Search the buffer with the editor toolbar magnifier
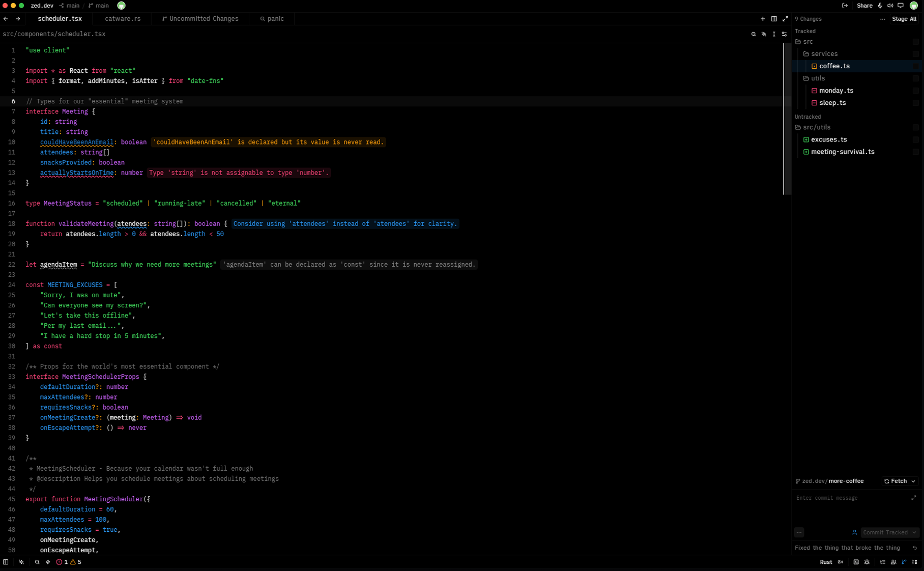924x571 pixels. tap(754, 34)
